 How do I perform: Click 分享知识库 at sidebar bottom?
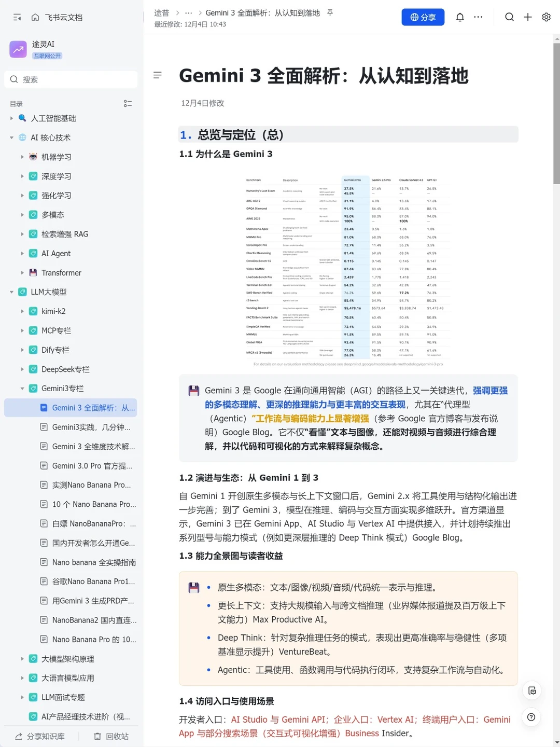point(40,736)
